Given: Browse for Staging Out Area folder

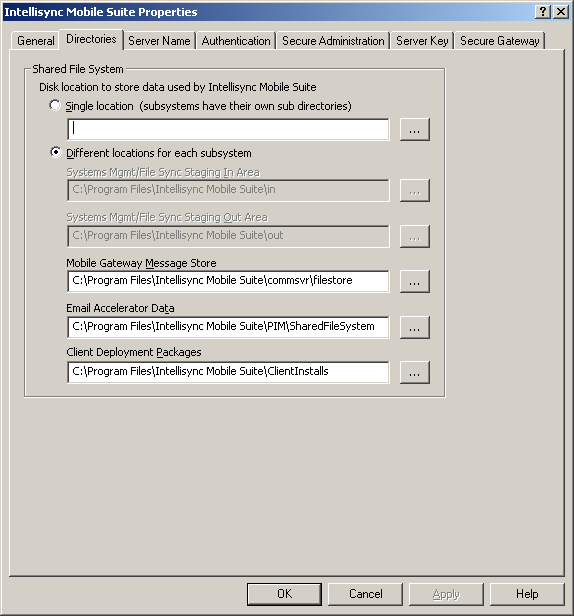Looking at the screenshot, I should pos(415,236).
